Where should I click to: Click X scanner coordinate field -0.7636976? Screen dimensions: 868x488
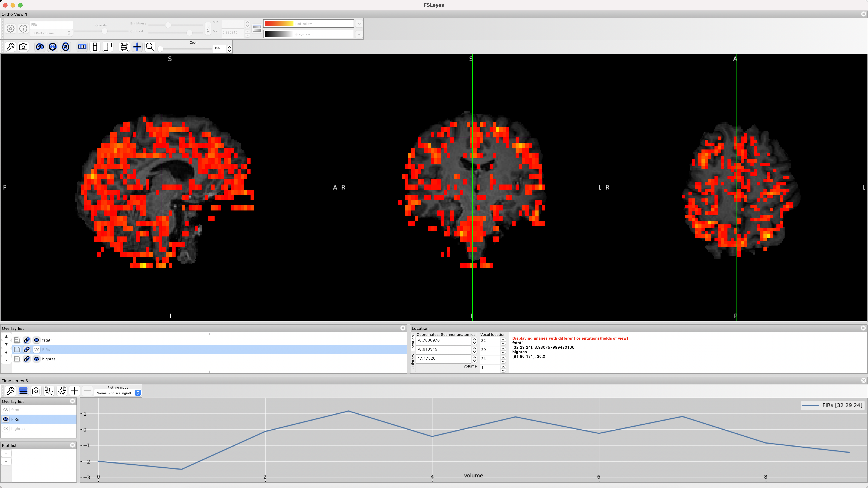pos(443,340)
